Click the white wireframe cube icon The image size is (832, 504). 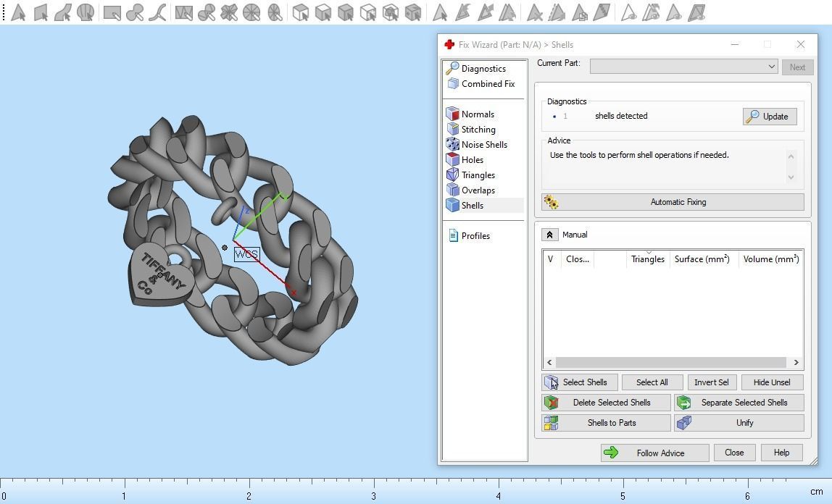[367, 12]
